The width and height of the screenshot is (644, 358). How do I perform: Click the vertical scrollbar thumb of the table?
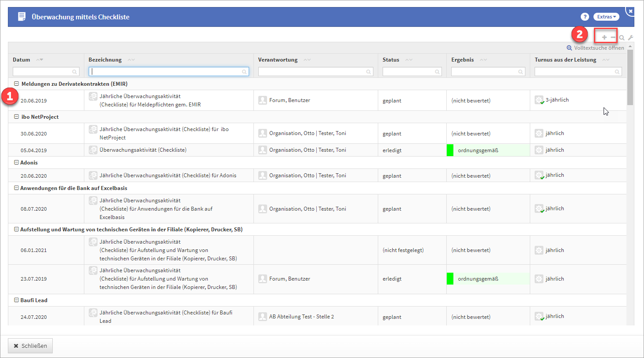coord(630,77)
